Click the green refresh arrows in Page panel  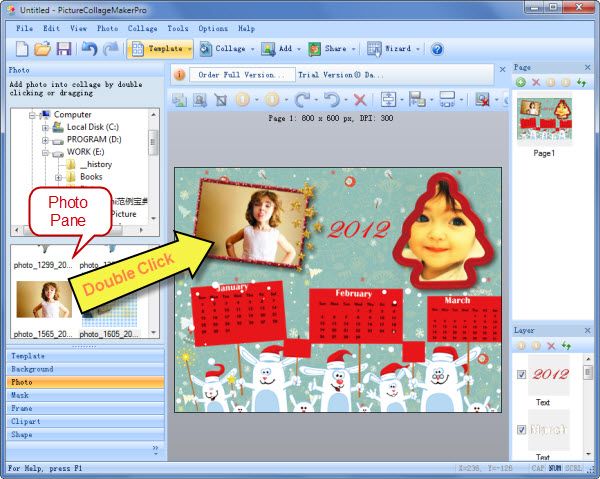pos(582,82)
